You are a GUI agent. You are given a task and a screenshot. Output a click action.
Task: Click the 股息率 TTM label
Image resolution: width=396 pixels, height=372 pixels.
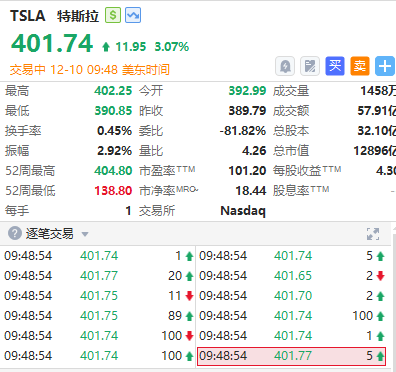coord(301,191)
